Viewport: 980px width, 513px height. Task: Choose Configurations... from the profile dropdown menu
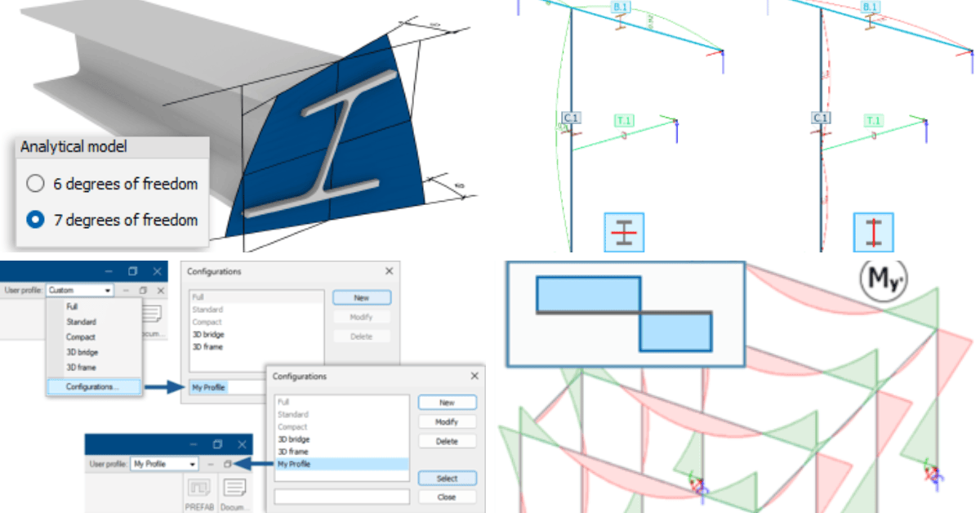tap(92, 386)
